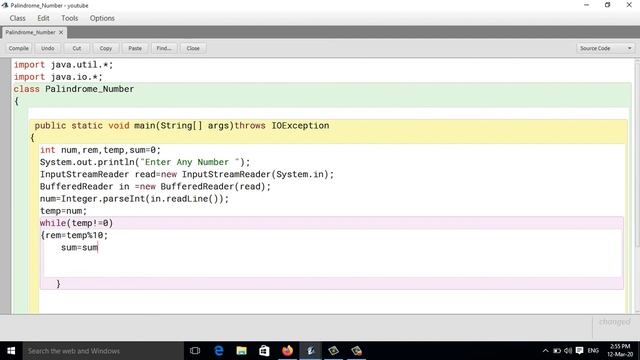
Task: Click the Compile button
Action: pos(19,48)
